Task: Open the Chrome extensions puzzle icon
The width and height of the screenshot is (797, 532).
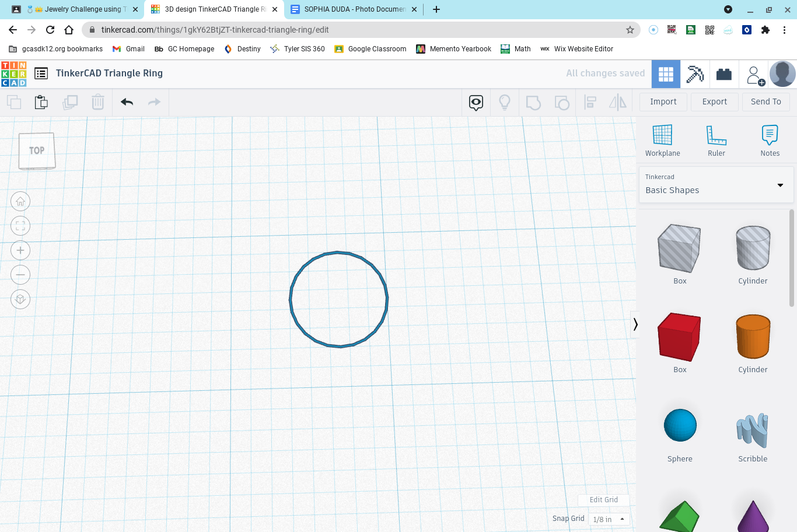Action: (765, 30)
